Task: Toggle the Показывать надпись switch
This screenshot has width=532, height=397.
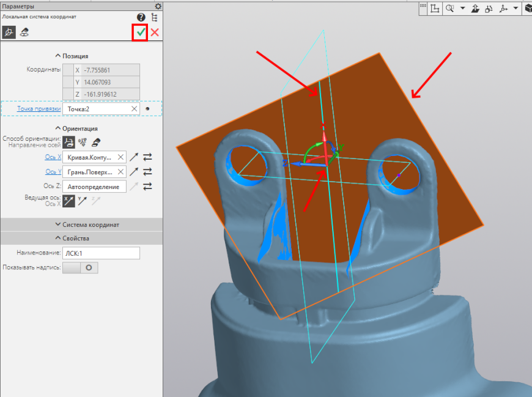Action: pos(80,268)
